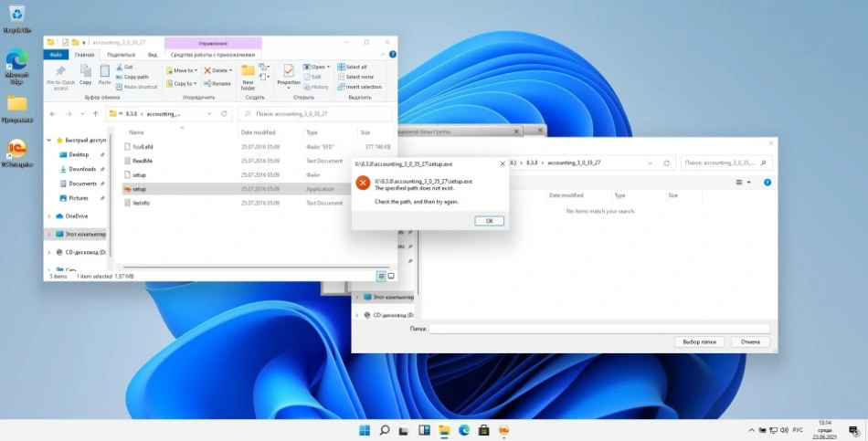The height and width of the screenshot is (441, 868).
Task: Click the Отмена button in folder dialog
Action: tap(749, 341)
